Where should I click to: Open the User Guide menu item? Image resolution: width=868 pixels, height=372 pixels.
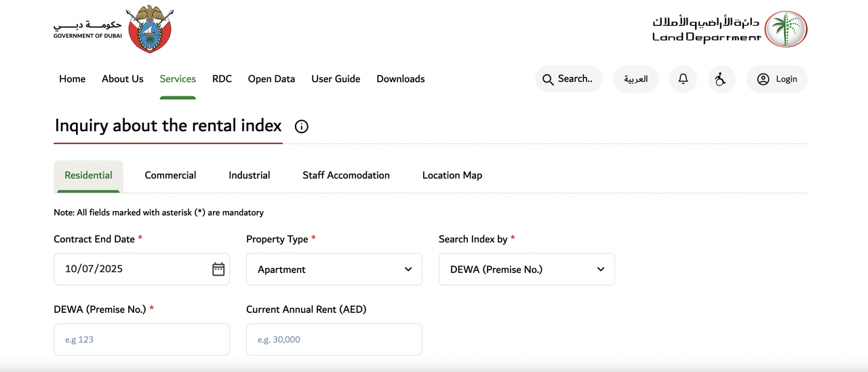(x=336, y=79)
